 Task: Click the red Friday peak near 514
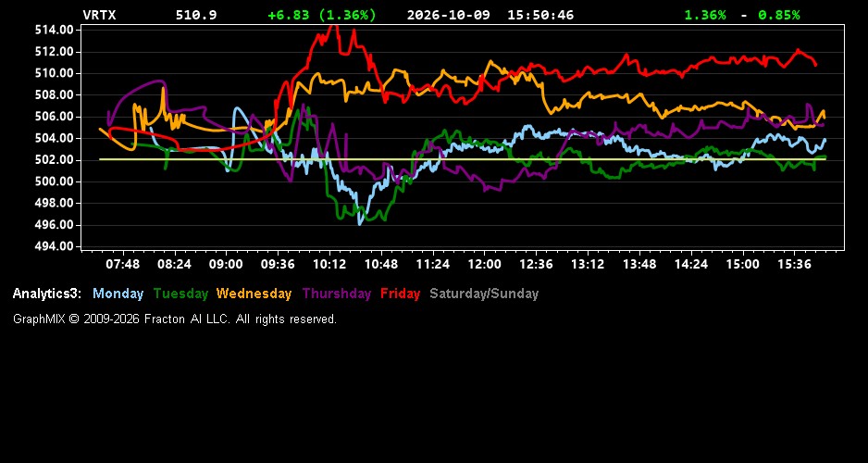point(332,26)
